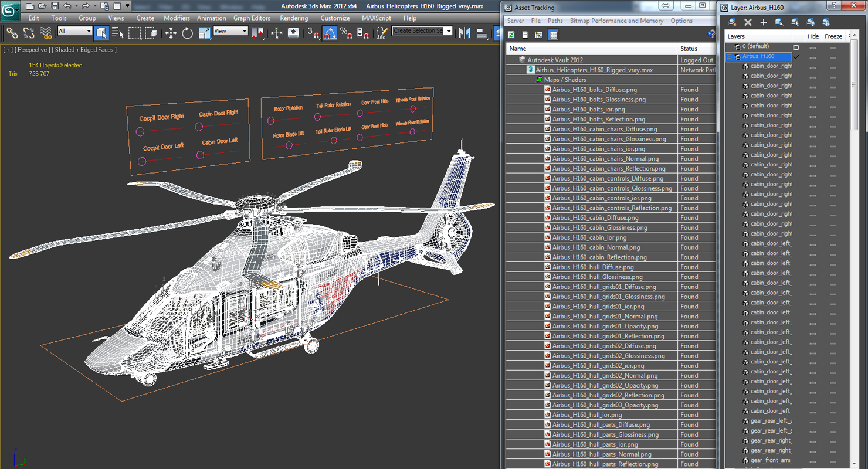The image size is (868, 469).
Task: Click the [ + ] viewport menu label
Action: [x=8, y=50]
